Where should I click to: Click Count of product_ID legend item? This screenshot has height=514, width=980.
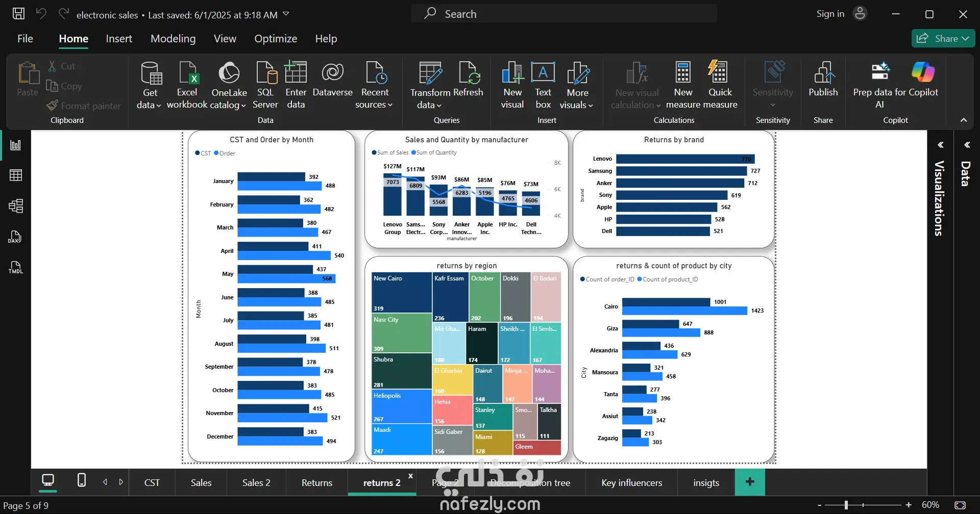point(668,279)
